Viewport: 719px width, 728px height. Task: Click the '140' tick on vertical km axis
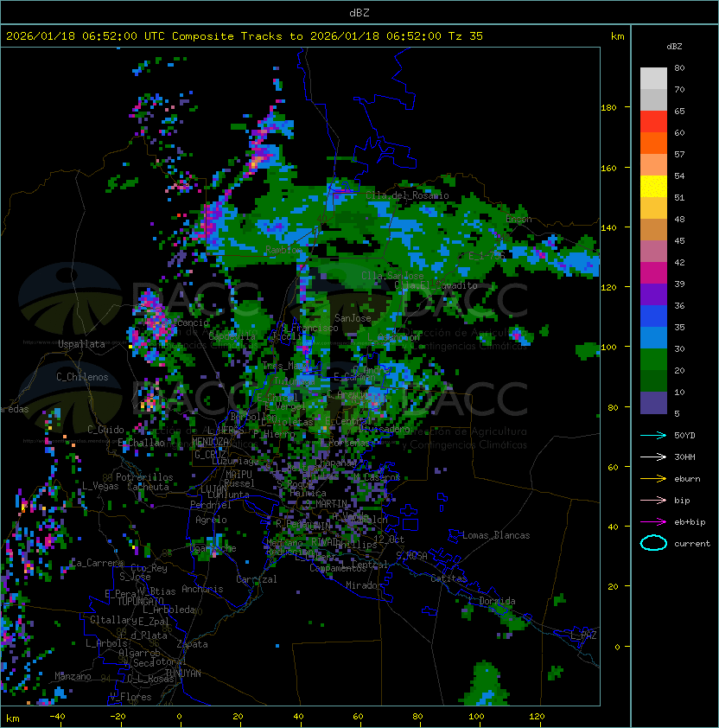(x=608, y=228)
